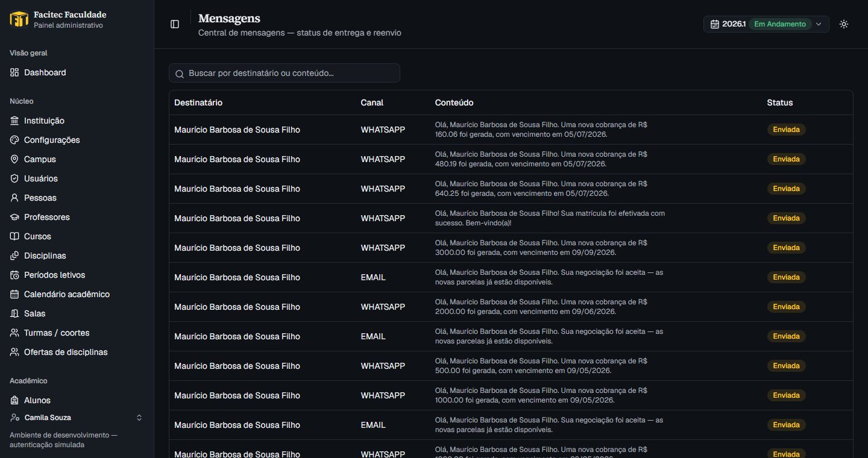Go to Professores page

tap(77, 217)
